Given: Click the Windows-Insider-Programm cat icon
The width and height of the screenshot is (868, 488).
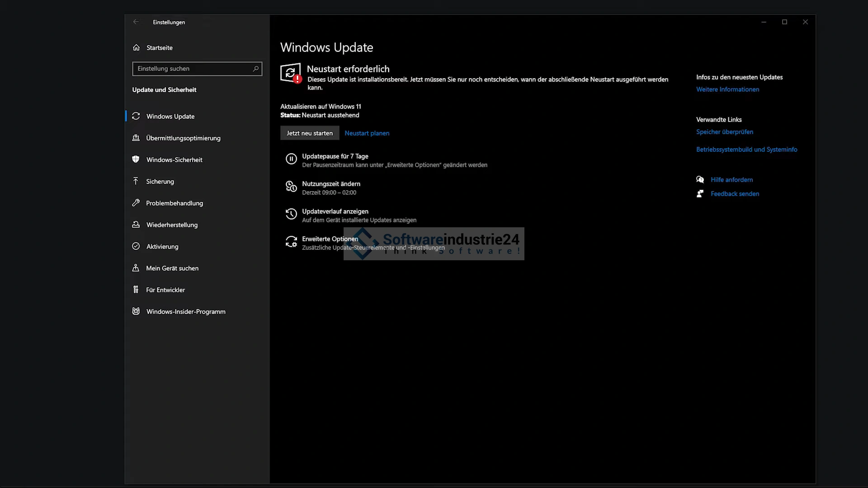Looking at the screenshot, I should (136, 311).
